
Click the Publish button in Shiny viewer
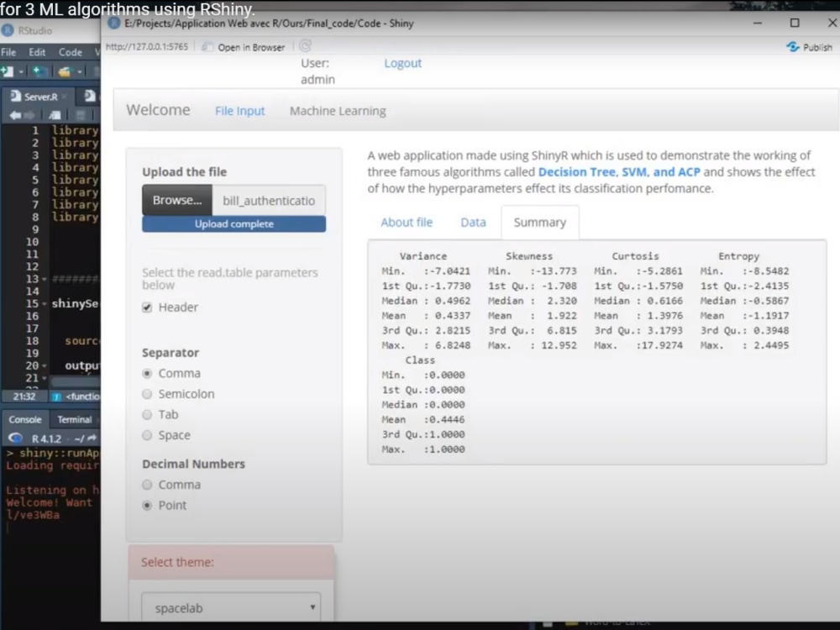tap(810, 47)
